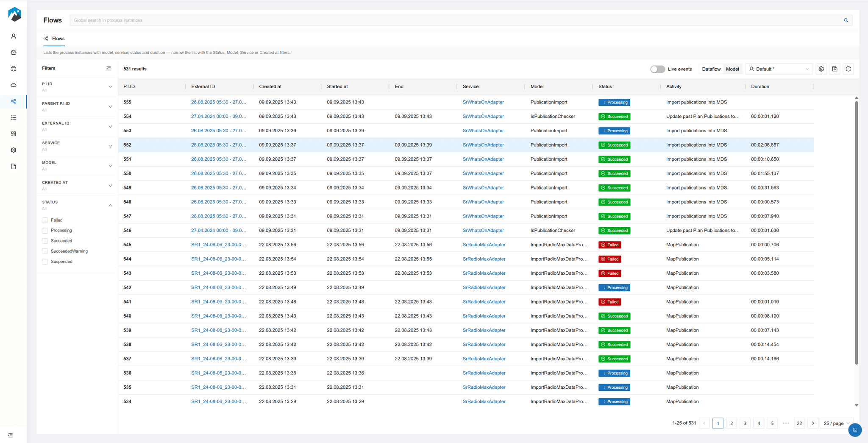Viewport: 868px width, 443px height.
Task: Switch to Model view
Action: point(732,69)
